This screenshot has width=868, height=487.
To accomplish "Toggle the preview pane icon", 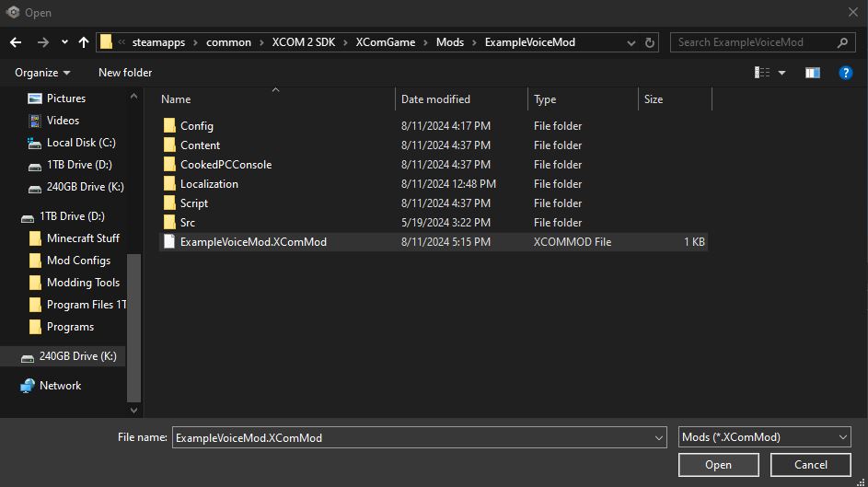I will (x=813, y=73).
